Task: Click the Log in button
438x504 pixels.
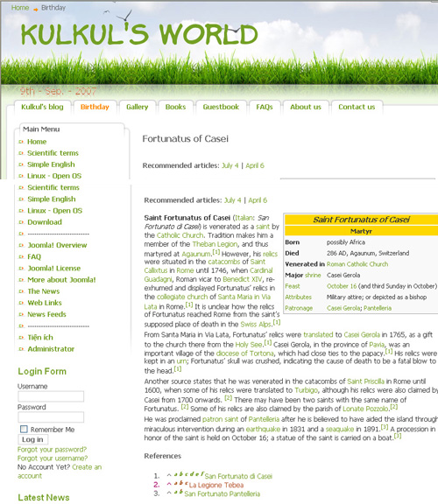Action: 32,439
